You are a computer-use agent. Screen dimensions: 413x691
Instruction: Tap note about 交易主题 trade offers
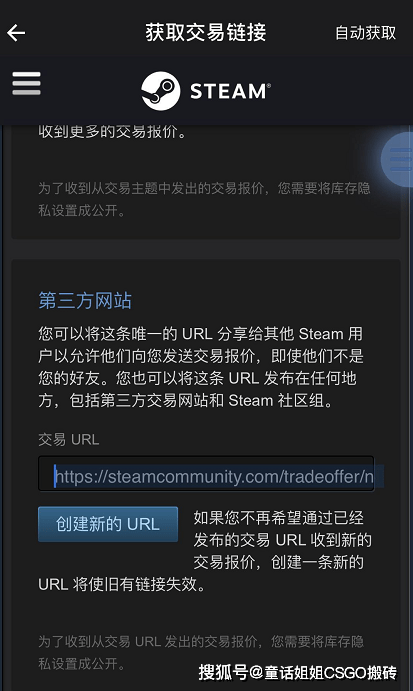[x=204, y=200]
